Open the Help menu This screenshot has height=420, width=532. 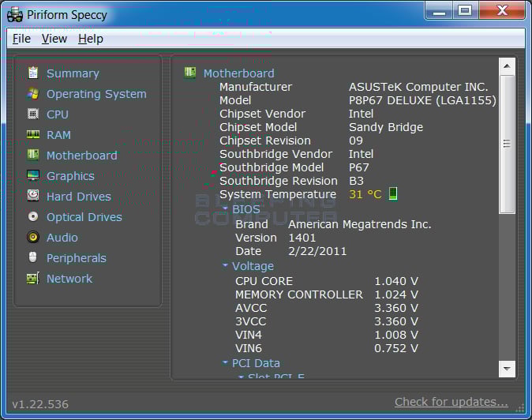[91, 39]
